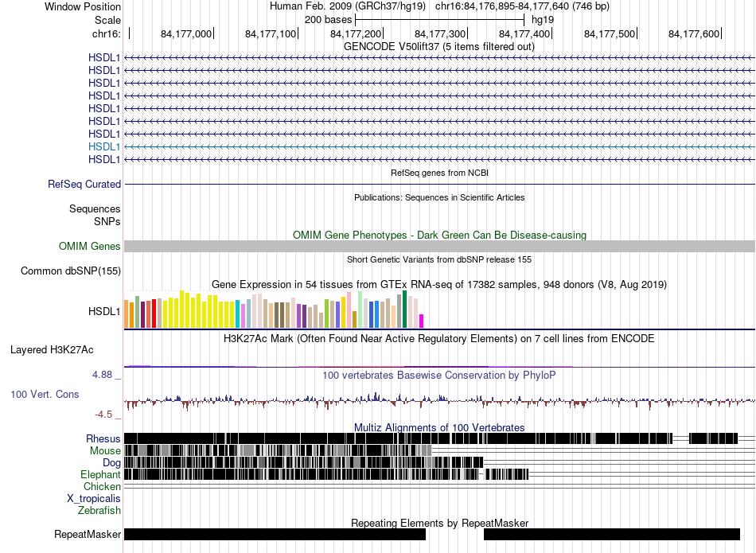Image resolution: width=756 pixels, height=553 pixels.
Task: Click the 4.88 PhyloP upper scale value
Action: tap(102, 375)
